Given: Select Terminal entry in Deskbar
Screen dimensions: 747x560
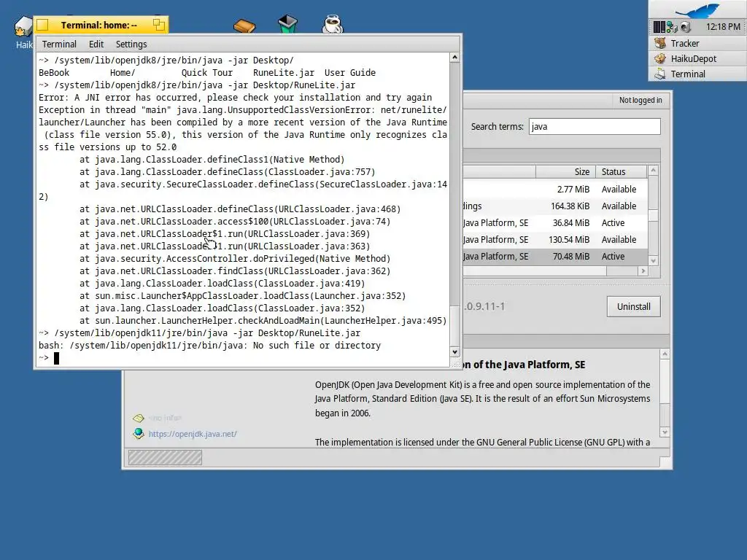Looking at the screenshot, I should pyautogui.click(x=697, y=74).
